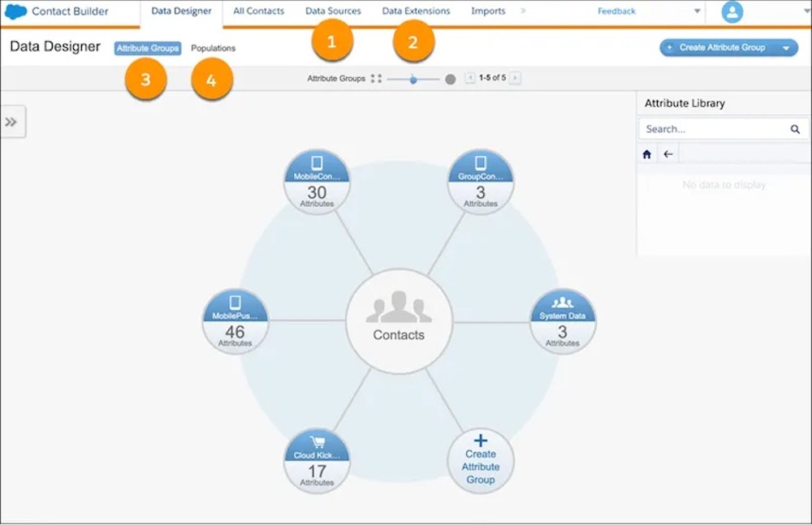Click the Home icon in Attribute Library
Viewport: 812px width, 525px height.
(646, 153)
